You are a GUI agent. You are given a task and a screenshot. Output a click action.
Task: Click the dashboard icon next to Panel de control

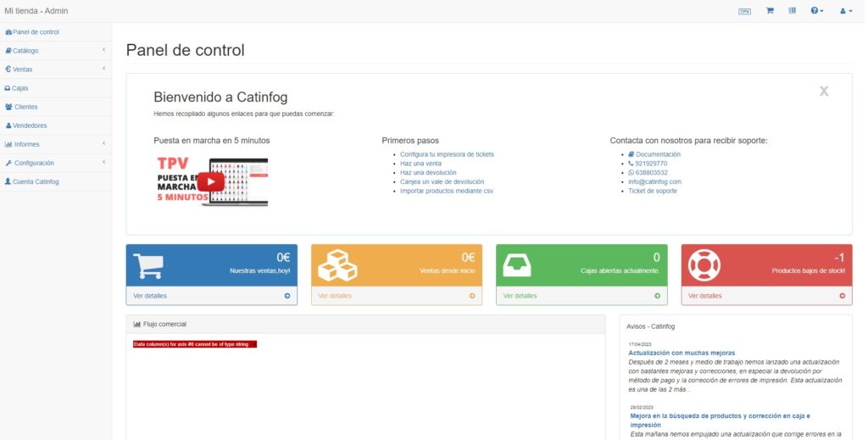[8, 32]
